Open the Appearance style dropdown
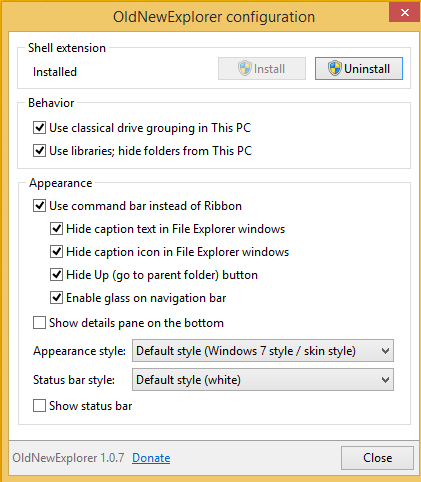This screenshot has width=421, height=482. (263, 351)
